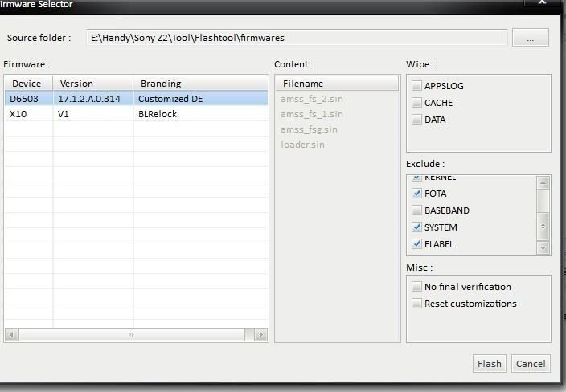Image resolution: width=566 pixels, height=392 pixels.
Task: Click Exclude list scroll down arrow
Action: pos(543,247)
